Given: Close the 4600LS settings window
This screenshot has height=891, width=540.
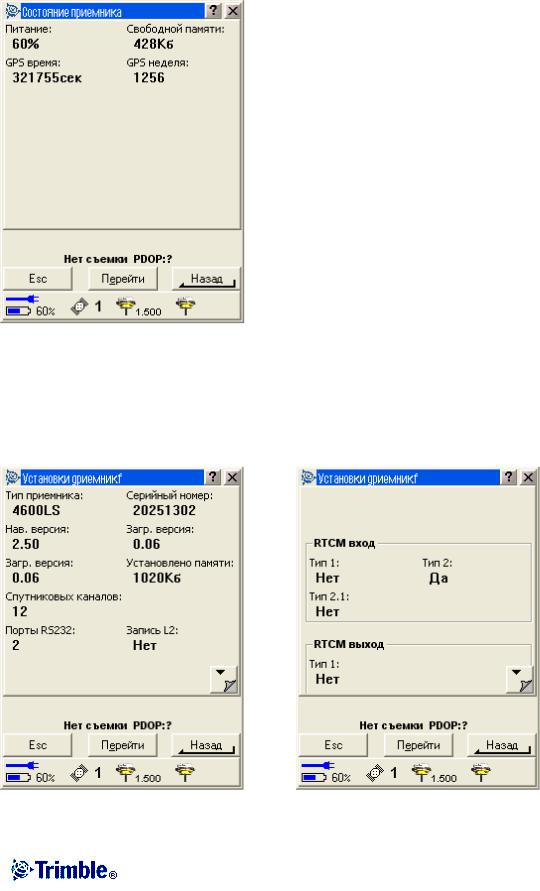Looking at the screenshot, I should 232,477.
